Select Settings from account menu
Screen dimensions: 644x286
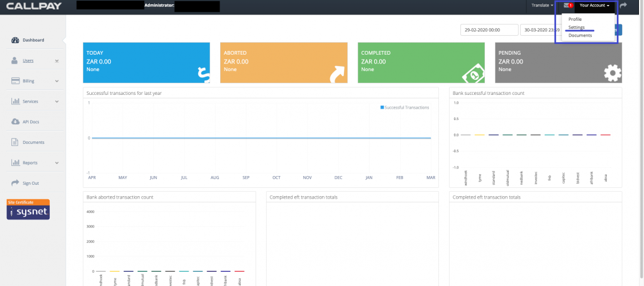(x=576, y=27)
